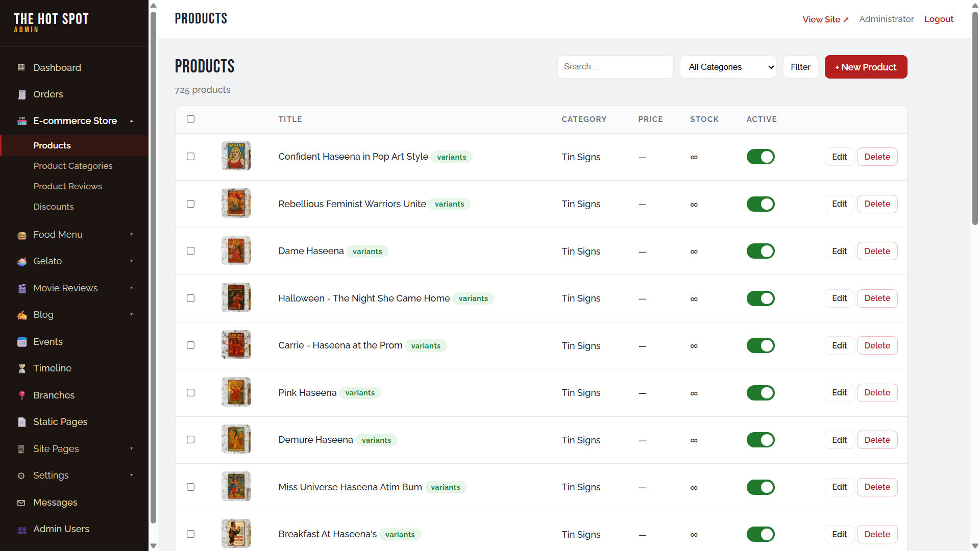
Task: Click the + New Product button
Action: pos(866,67)
